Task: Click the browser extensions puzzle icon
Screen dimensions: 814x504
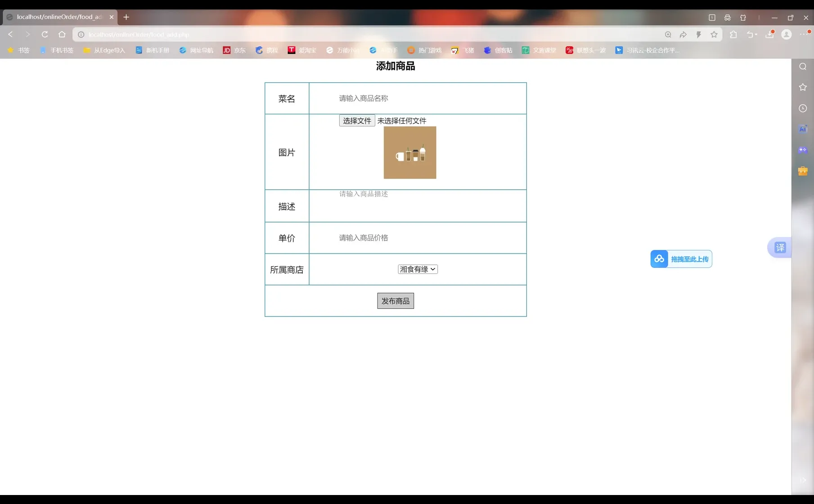Action: click(x=733, y=34)
